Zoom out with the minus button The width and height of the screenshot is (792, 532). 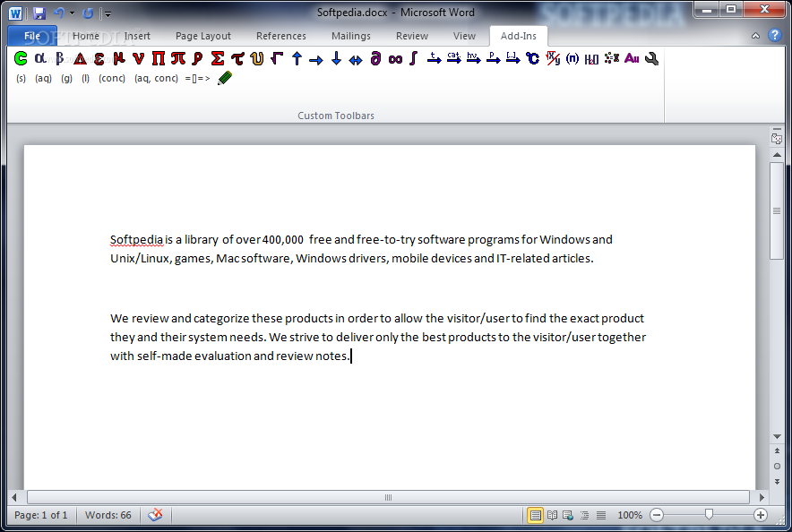pos(657,515)
